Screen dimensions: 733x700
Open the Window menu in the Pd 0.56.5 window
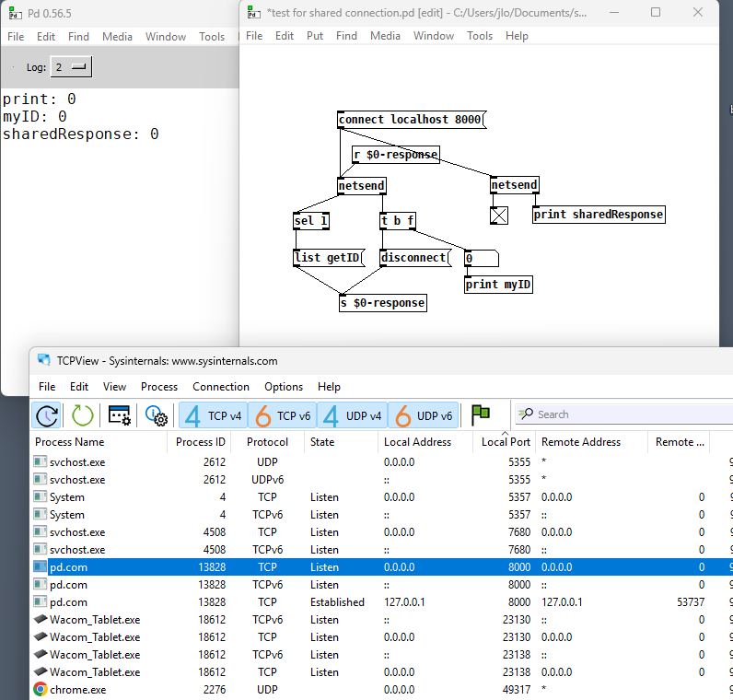pyautogui.click(x=166, y=37)
